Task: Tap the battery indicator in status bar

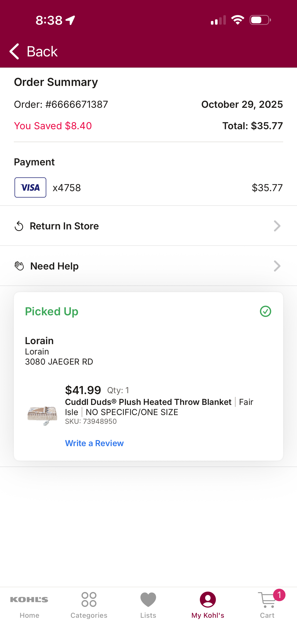Action: point(260,20)
